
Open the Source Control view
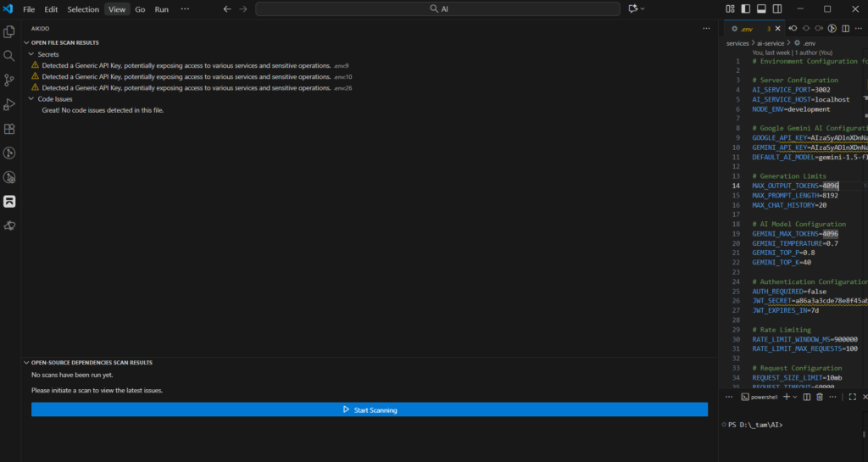tap(9, 80)
